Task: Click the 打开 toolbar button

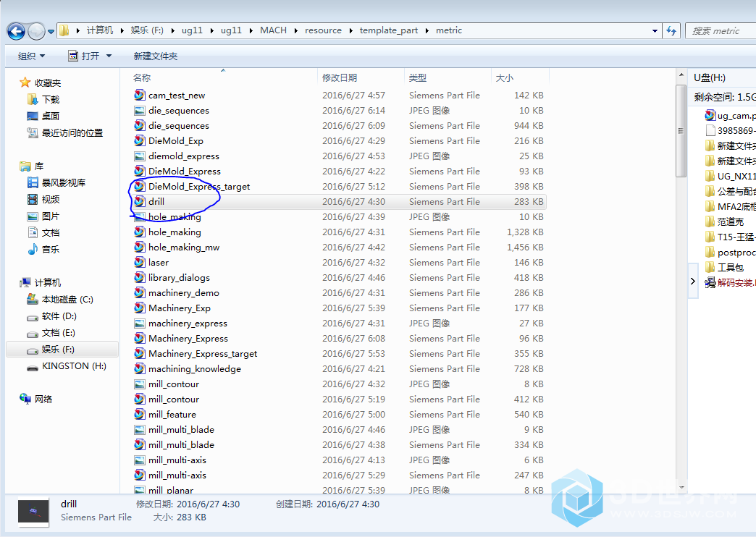Action: (x=85, y=56)
